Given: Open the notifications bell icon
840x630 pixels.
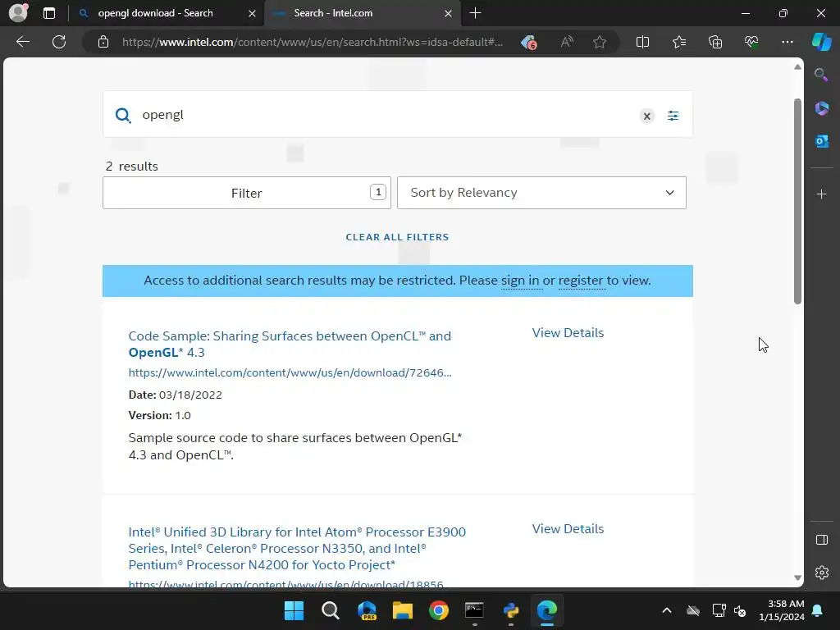Looking at the screenshot, I should (818, 610).
